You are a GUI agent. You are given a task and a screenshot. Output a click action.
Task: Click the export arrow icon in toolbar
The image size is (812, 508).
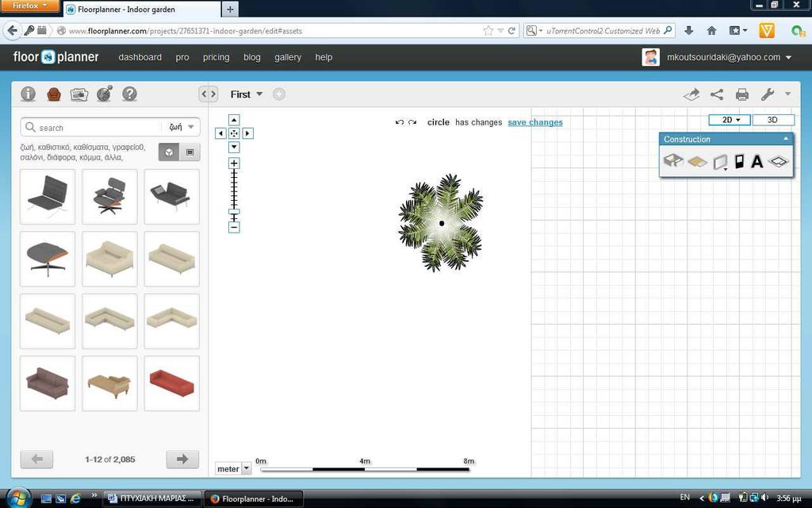click(x=691, y=94)
